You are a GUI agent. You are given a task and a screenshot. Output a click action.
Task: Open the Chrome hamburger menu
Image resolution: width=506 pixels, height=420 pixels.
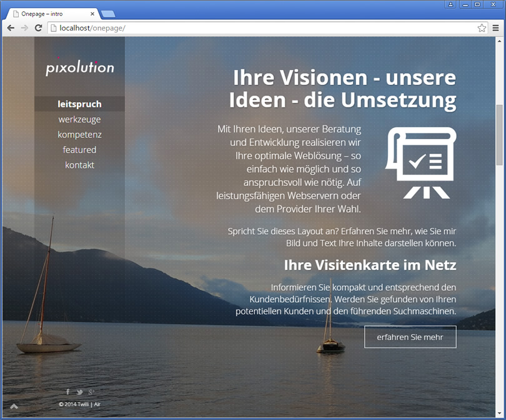pos(495,28)
